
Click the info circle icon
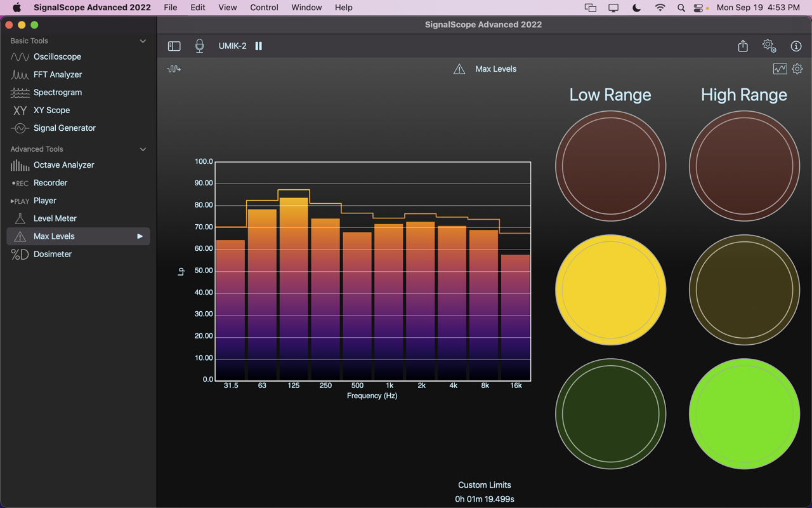[x=796, y=46]
